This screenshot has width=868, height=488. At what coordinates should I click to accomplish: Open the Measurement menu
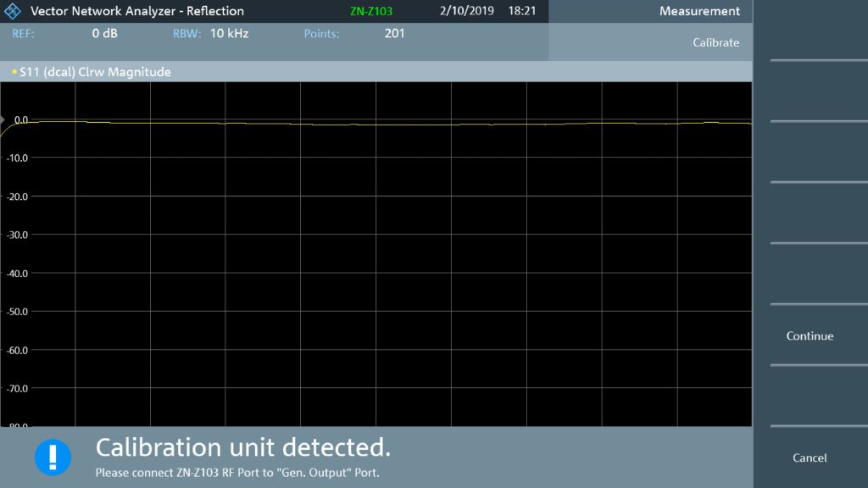click(x=698, y=11)
